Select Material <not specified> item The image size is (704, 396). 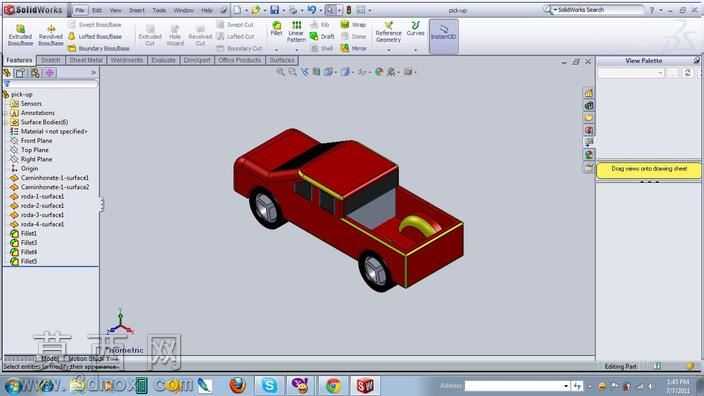click(54, 132)
